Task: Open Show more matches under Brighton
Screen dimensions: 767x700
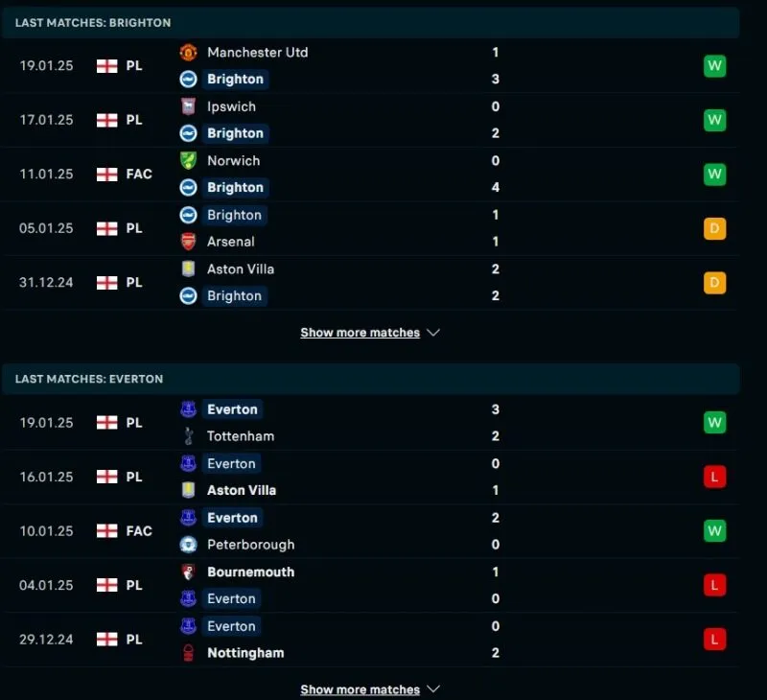Action: pyautogui.click(x=360, y=332)
